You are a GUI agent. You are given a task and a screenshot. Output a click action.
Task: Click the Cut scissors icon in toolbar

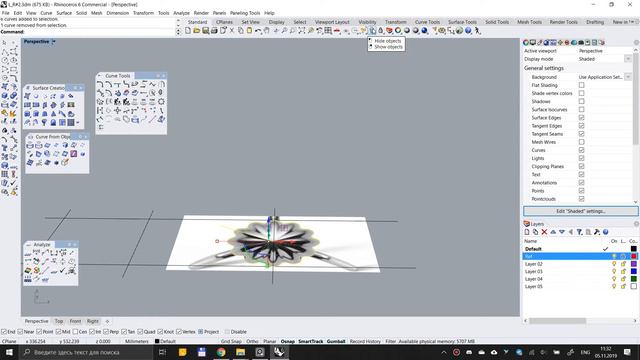[x=232, y=31]
